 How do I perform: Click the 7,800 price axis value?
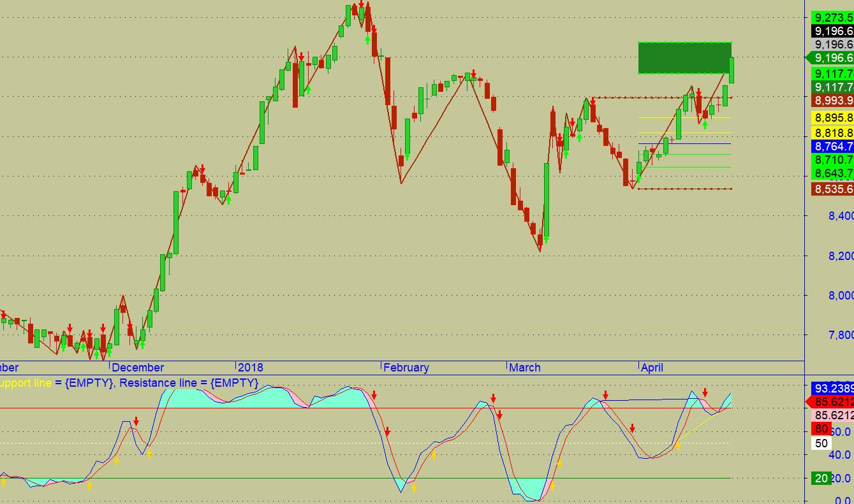(x=841, y=335)
